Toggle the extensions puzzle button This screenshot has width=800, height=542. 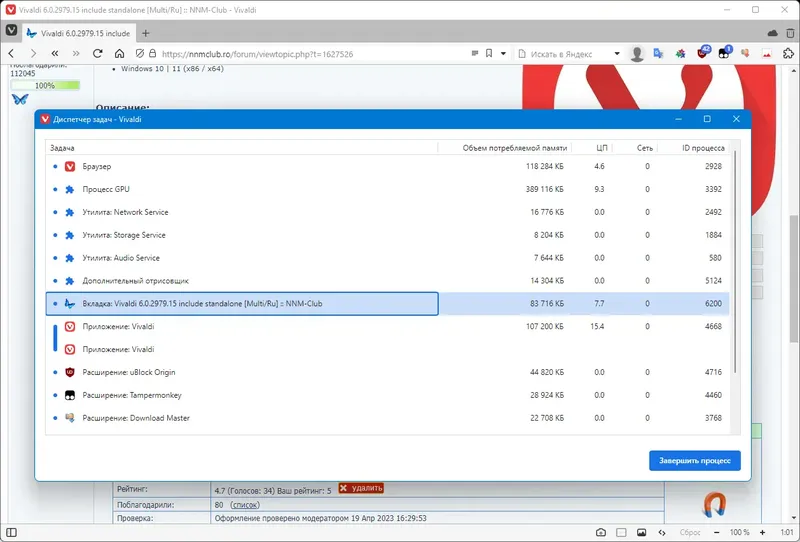tap(788, 54)
